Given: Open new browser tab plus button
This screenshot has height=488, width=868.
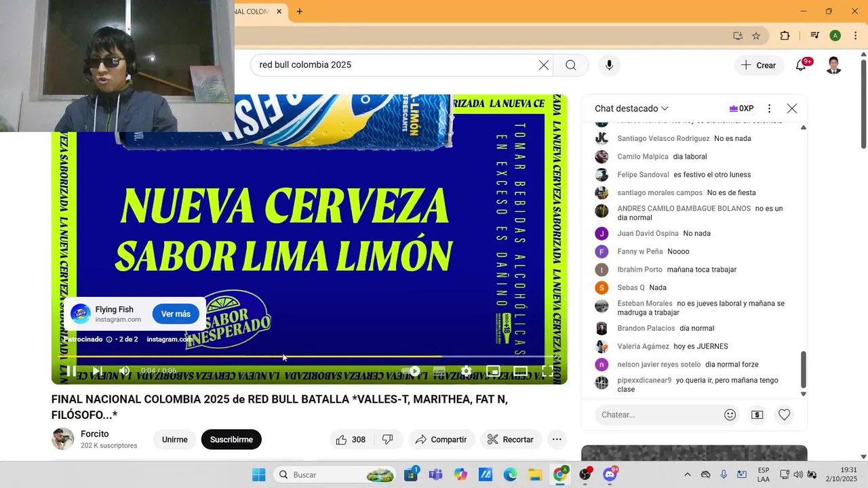Looking at the screenshot, I should [x=300, y=12].
